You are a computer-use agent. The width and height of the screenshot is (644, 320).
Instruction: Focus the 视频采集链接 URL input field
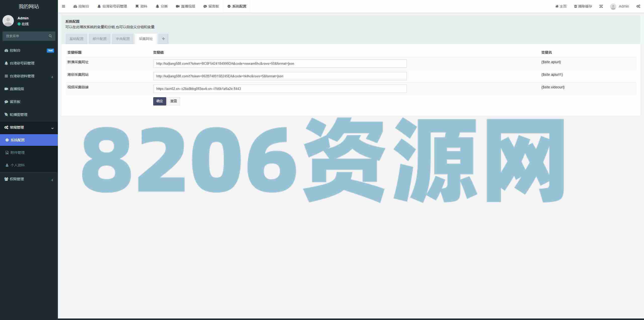[x=280, y=89]
